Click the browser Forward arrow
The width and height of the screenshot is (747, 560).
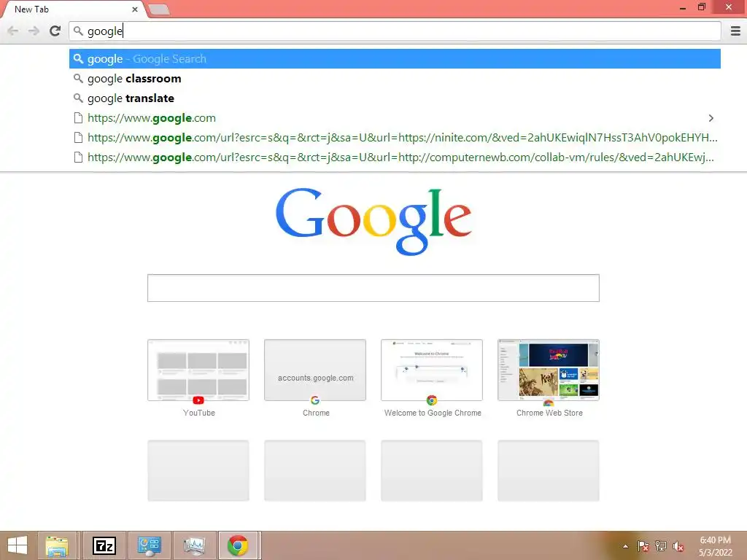[x=34, y=31]
